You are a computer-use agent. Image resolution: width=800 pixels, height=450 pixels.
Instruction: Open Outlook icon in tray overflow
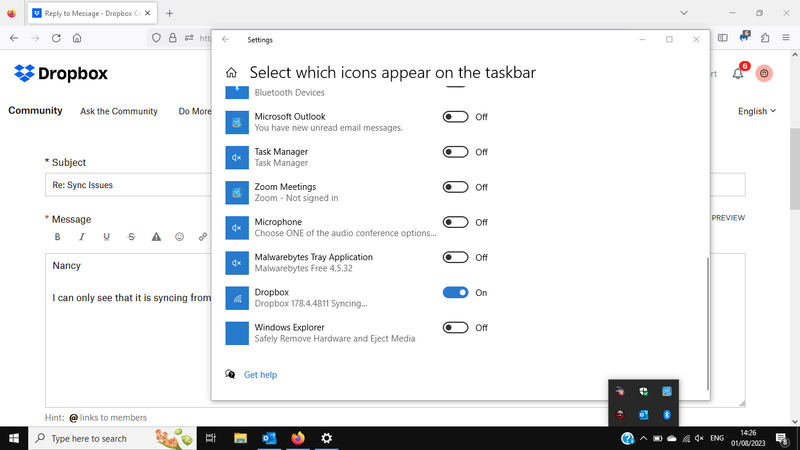(x=644, y=414)
